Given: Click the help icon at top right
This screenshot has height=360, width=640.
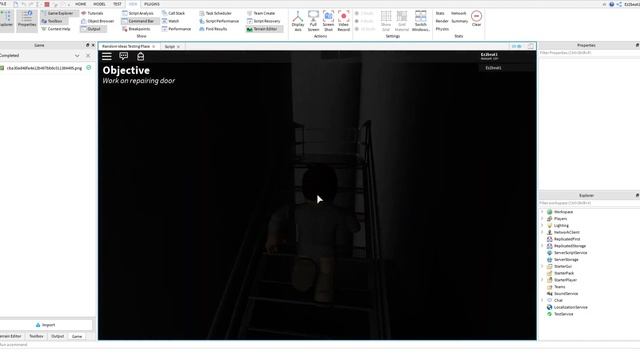Looking at the screenshot, I should 611,4.
